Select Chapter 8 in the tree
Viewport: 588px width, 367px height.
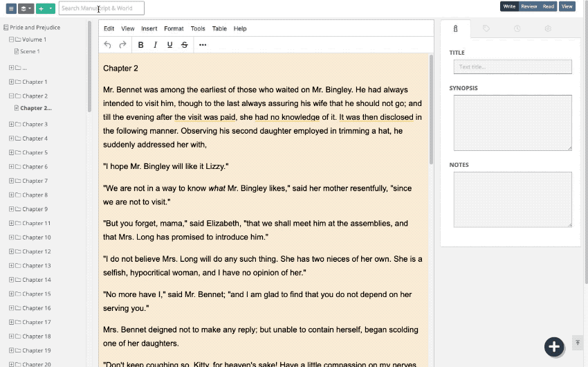[x=35, y=195]
